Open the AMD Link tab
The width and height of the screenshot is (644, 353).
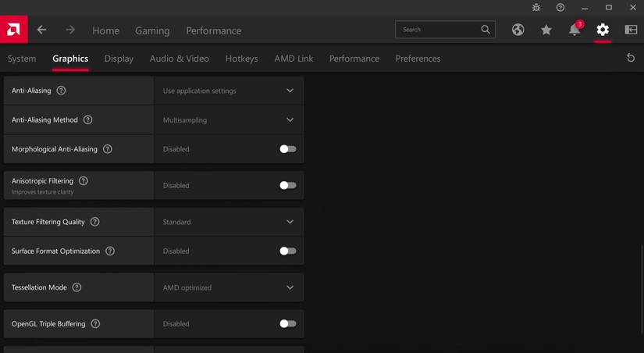pyautogui.click(x=294, y=59)
